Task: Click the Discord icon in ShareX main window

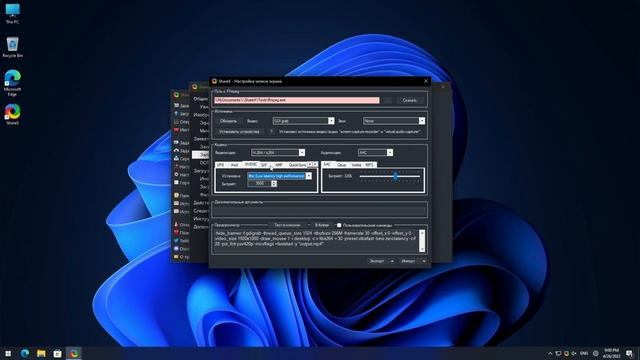Action: tap(176, 249)
